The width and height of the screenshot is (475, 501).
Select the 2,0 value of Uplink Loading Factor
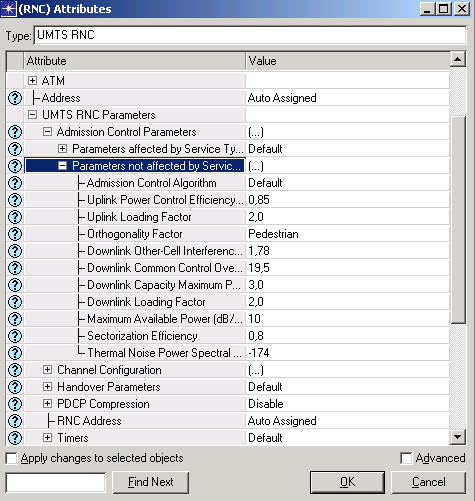click(256, 217)
